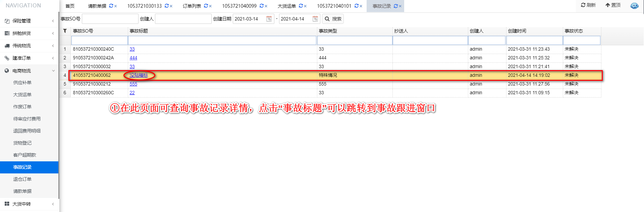Close the 订单列表 tab
The width and height of the screenshot is (644, 212).
210,6
